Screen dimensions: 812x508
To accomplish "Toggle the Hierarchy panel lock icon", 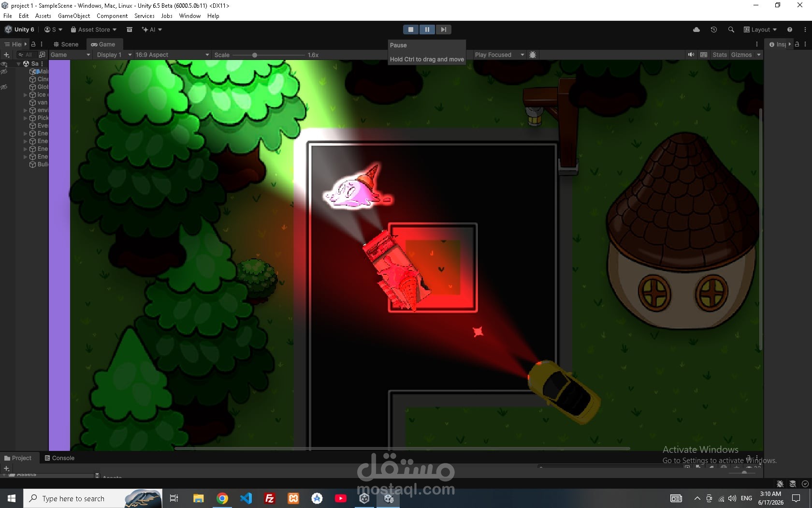I will click(33, 44).
